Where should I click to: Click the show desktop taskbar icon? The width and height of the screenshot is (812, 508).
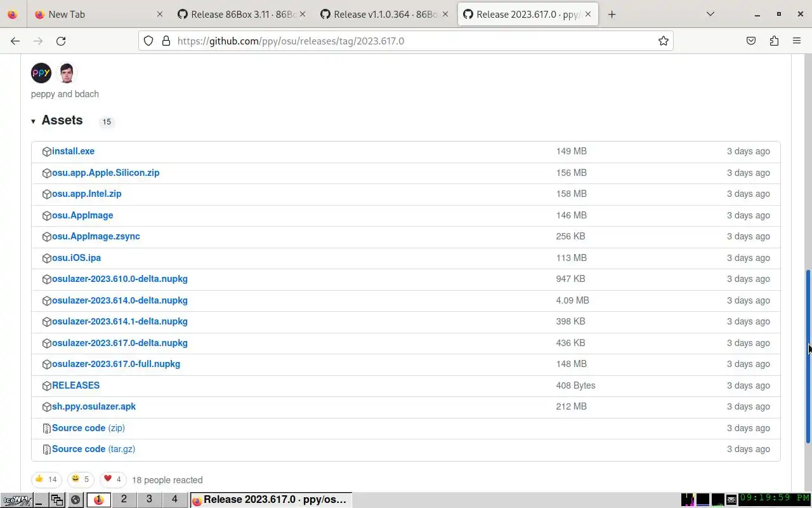click(40, 500)
